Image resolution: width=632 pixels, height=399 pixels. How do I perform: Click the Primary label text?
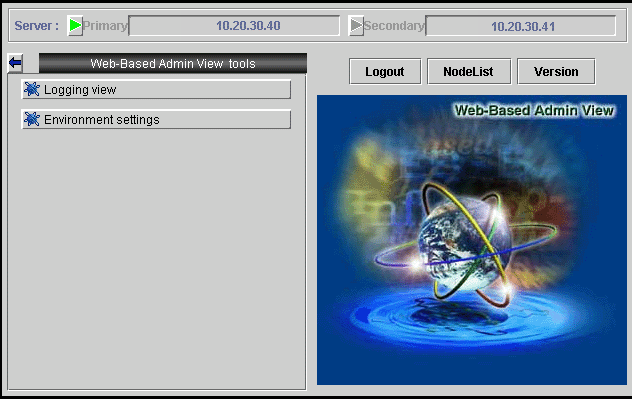[x=105, y=26]
